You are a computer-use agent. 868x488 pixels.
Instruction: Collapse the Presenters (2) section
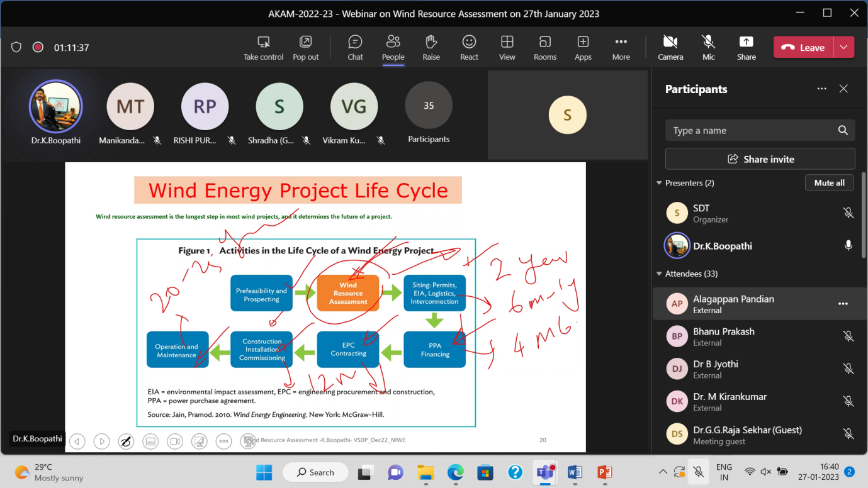pos(660,183)
